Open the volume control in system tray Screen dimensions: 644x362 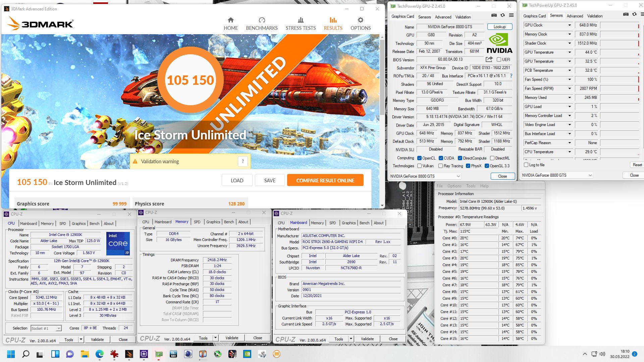point(602,354)
